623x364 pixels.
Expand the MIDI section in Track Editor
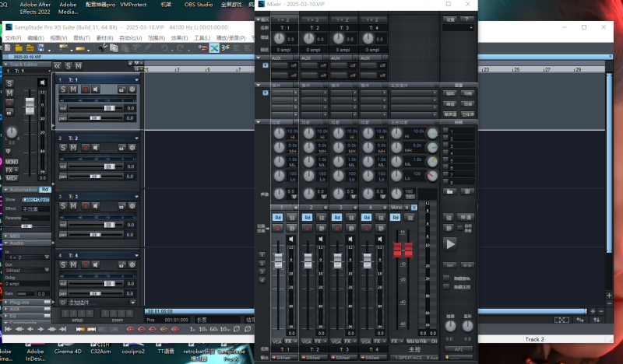pyautogui.click(x=6, y=236)
